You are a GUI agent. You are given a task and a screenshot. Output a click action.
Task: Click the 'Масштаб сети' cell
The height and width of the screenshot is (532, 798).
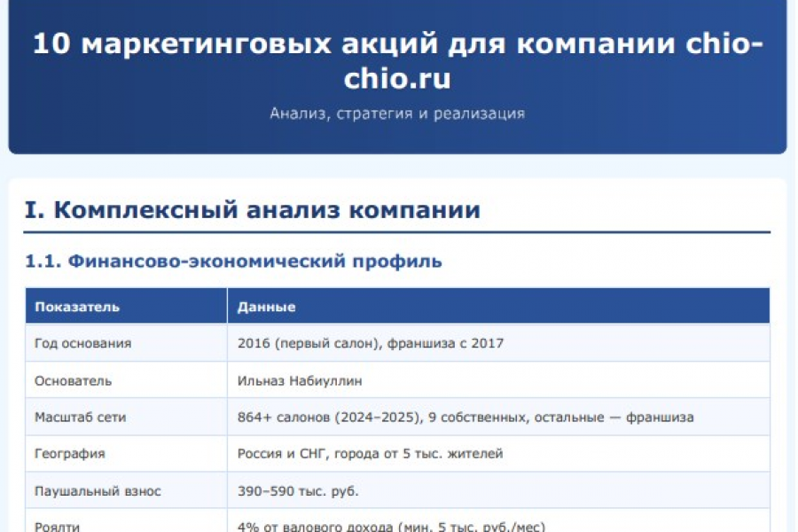pyautogui.click(x=126, y=417)
